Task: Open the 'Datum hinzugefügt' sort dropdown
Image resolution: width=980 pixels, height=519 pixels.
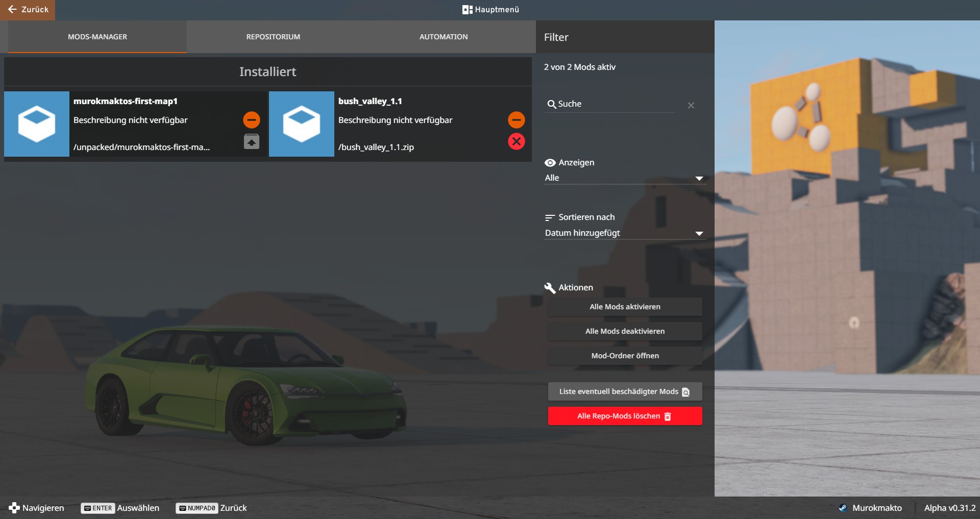Action: (625, 233)
